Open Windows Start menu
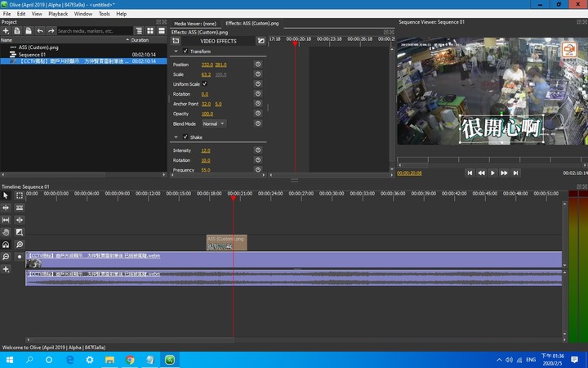588x368 pixels. pyautogui.click(x=9, y=360)
